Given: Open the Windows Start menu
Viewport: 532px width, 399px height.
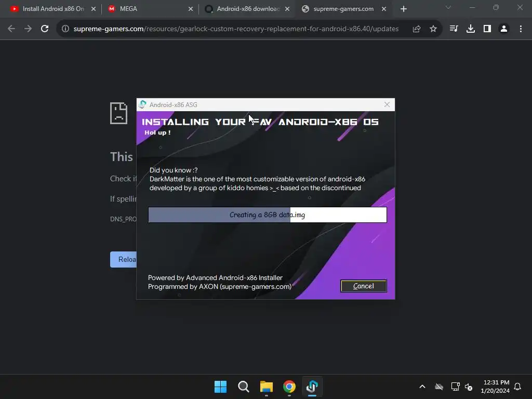Looking at the screenshot, I should tap(220, 387).
